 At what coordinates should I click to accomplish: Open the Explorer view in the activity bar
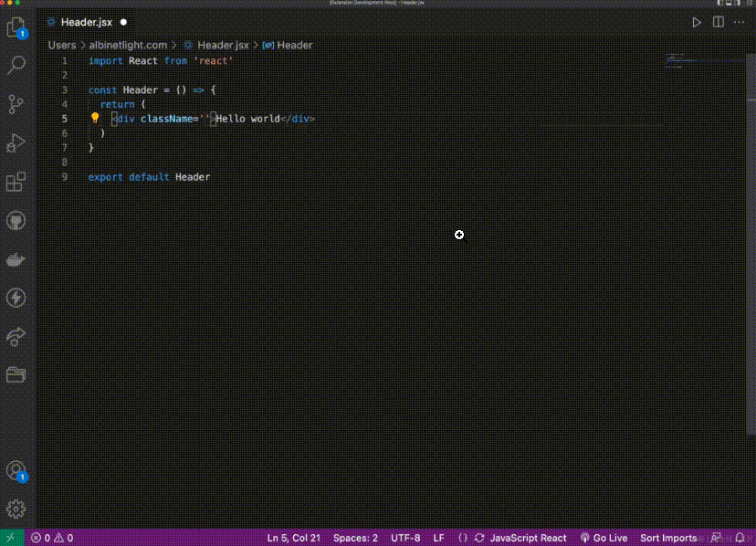click(16, 26)
